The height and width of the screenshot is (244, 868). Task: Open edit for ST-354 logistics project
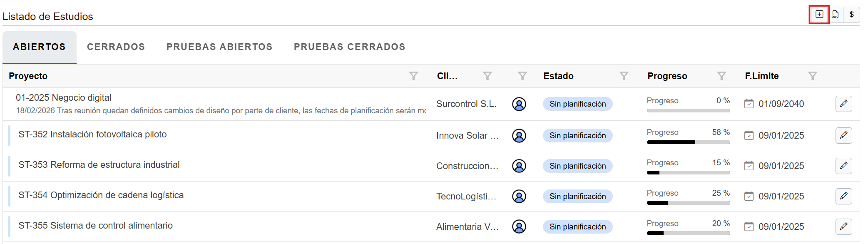click(843, 196)
